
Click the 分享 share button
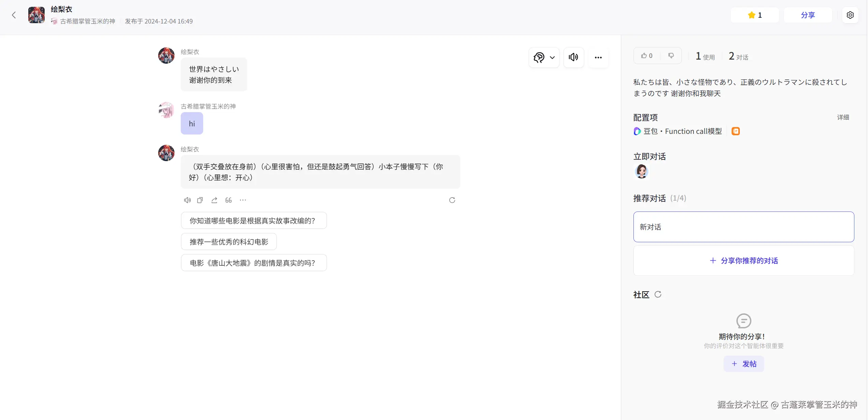pyautogui.click(x=808, y=15)
